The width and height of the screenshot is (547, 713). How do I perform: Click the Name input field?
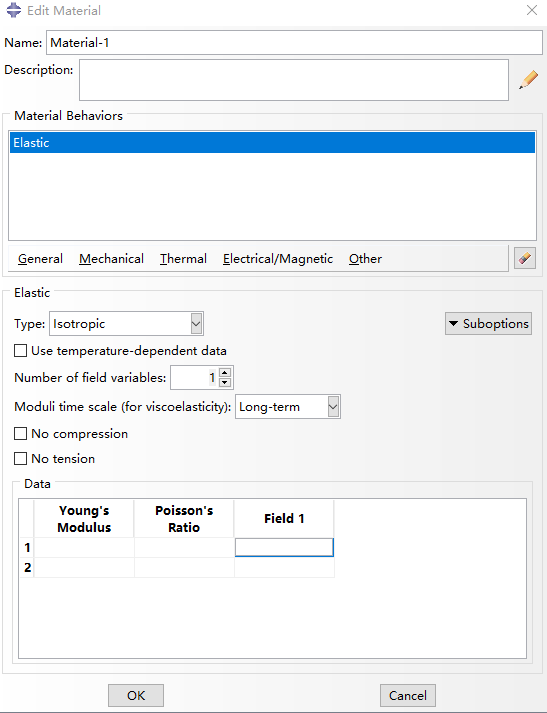click(x=294, y=43)
